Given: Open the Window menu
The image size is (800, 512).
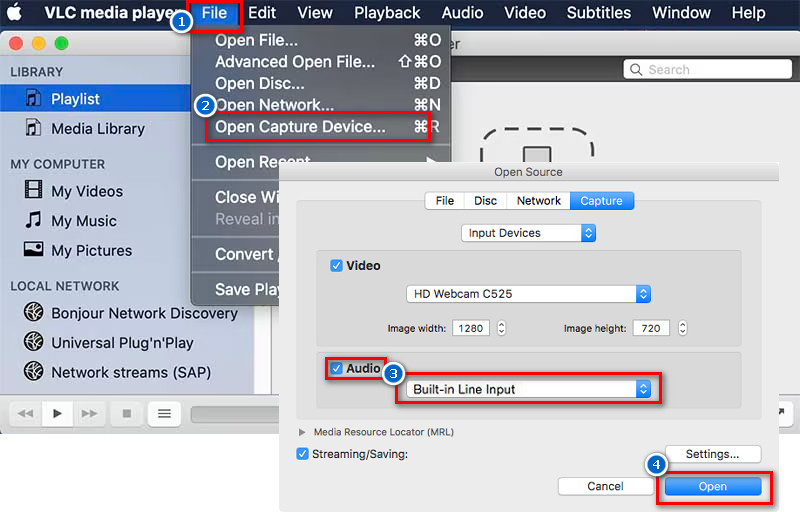Looking at the screenshot, I should tap(681, 13).
